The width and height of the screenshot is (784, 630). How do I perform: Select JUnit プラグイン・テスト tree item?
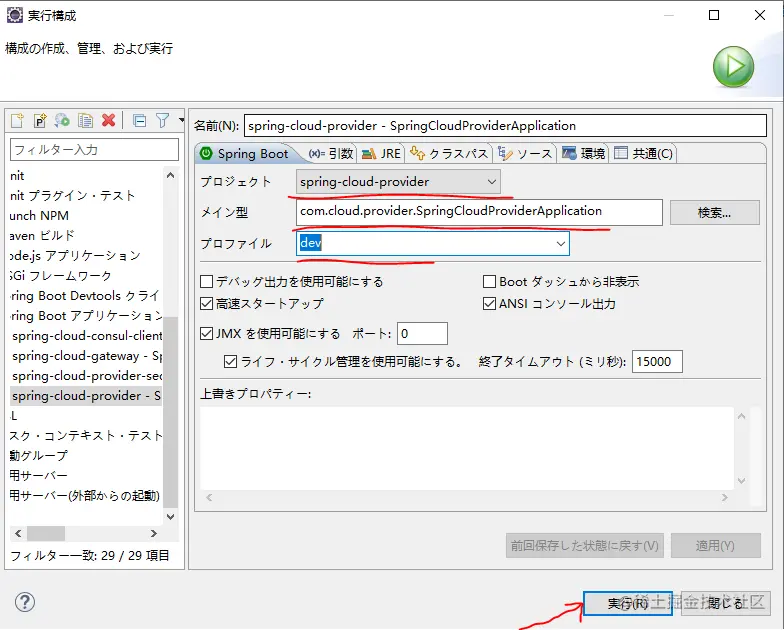72,196
